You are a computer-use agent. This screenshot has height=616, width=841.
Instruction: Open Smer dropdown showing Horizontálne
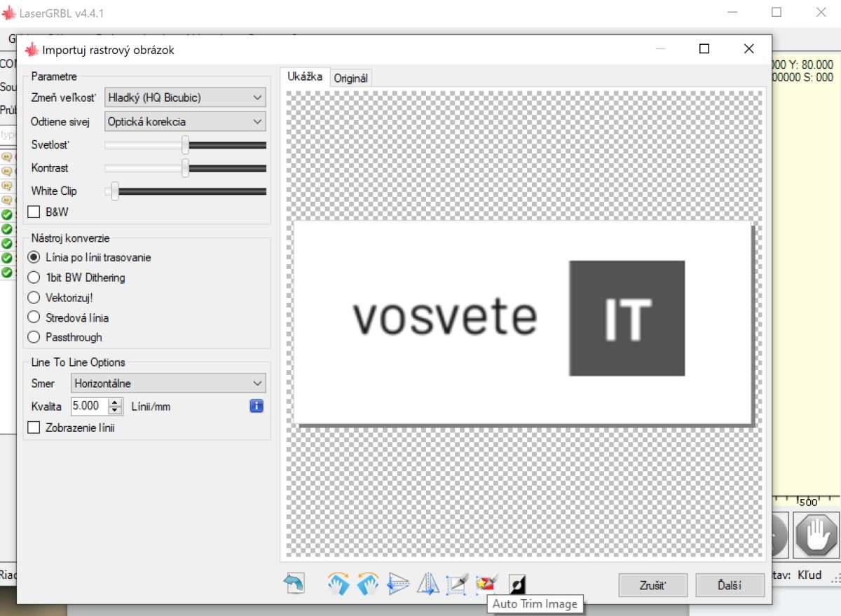point(168,383)
